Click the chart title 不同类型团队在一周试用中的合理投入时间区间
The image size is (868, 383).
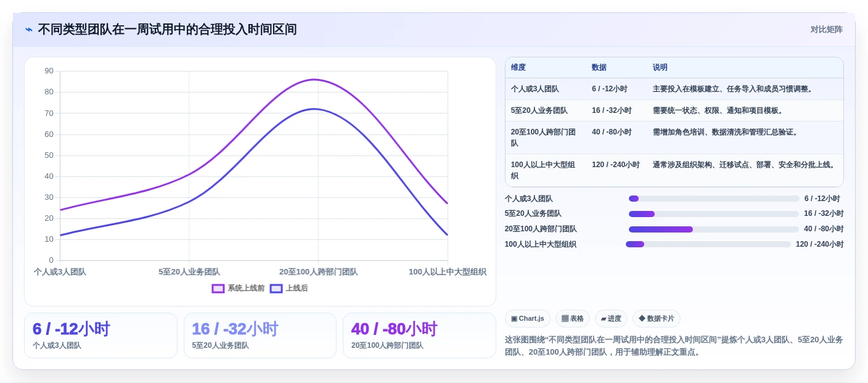(x=167, y=30)
